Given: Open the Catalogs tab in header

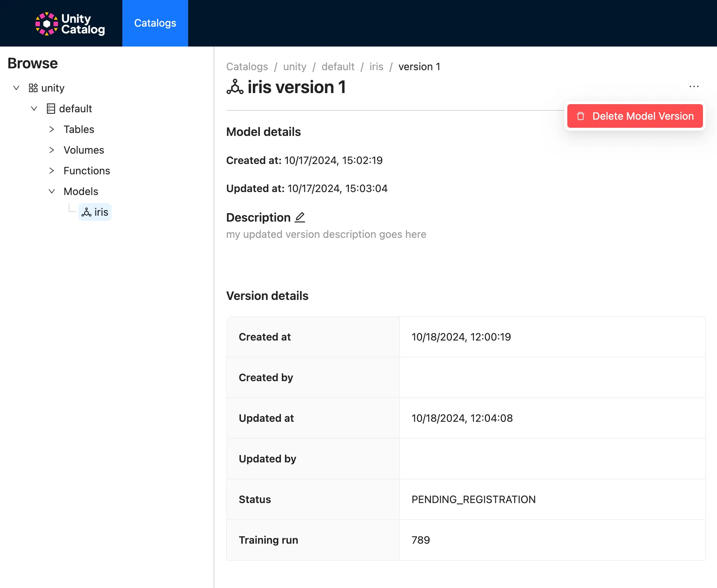Looking at the screenshot, I should [x=155, y=23].
